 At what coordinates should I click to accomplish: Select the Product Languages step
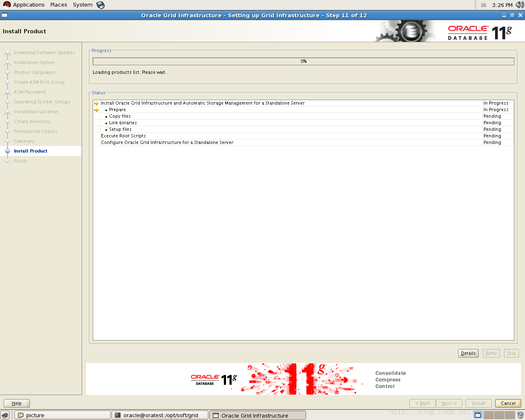tap(35, 72)
